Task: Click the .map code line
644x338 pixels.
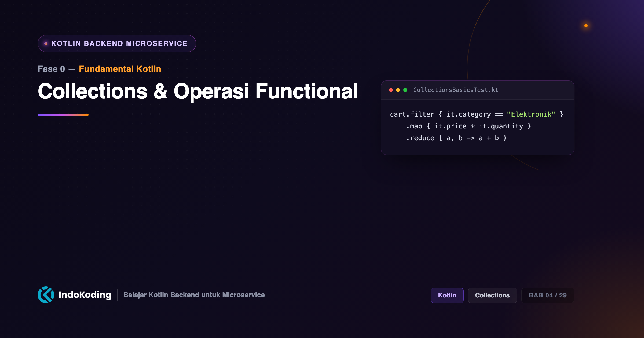Action: [469, 126]
